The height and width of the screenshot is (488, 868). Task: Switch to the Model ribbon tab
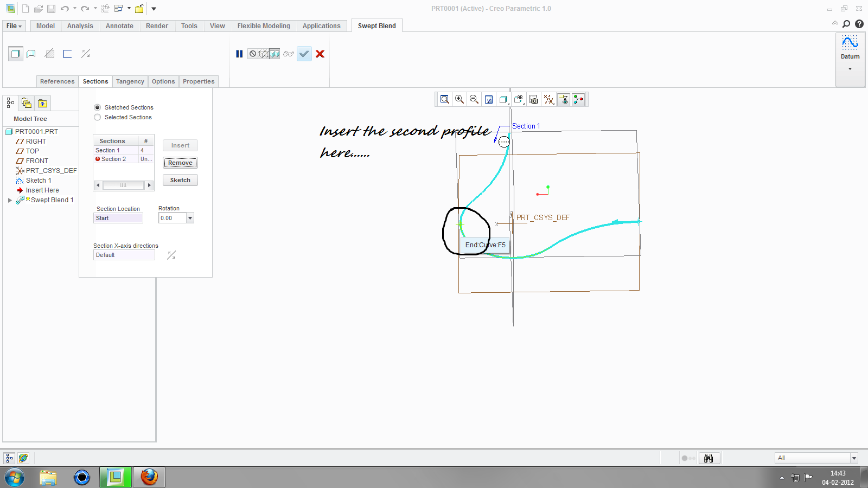(46, 26)
